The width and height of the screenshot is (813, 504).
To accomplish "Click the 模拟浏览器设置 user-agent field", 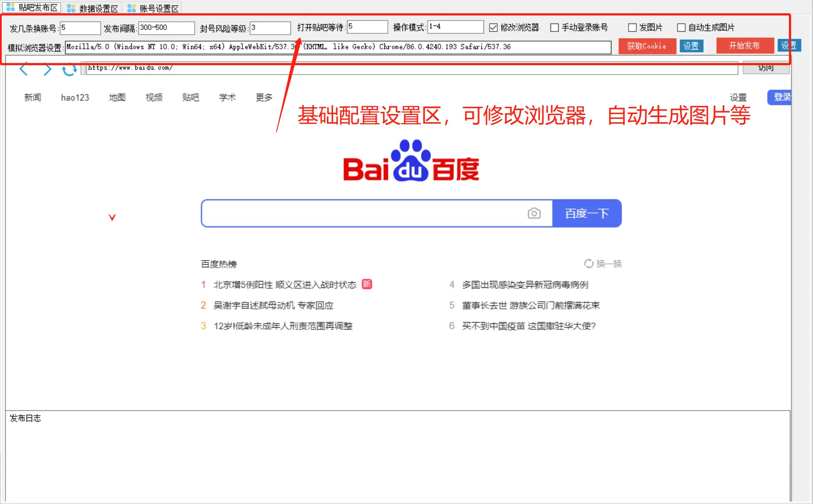I will pos(338,47).
